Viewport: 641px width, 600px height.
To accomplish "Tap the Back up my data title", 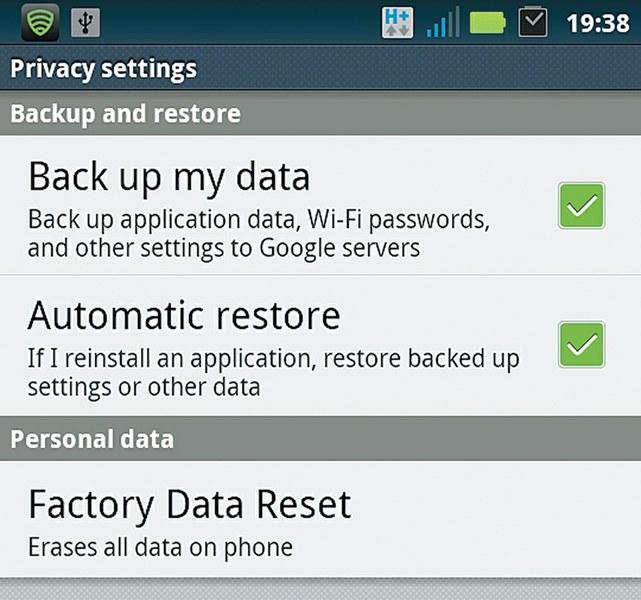I will pyautogui.click(x=169, y=177).
